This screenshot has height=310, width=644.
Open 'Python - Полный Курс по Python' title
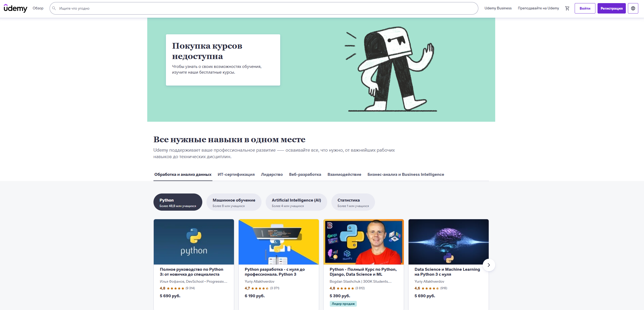pyautogui.click(x=363, y=272)
